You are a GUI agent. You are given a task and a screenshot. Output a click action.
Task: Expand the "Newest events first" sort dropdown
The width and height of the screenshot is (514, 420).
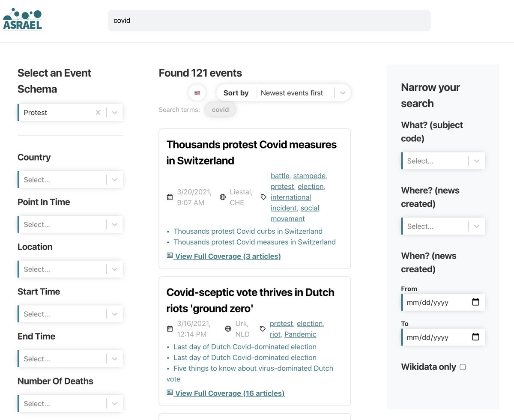point(342,93)
